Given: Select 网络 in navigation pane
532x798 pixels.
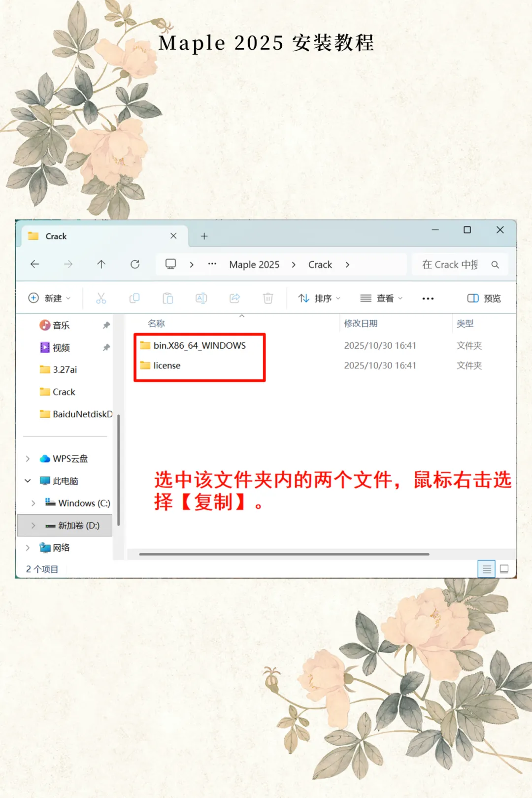Looking at the screenshot, I should tap(55, 548).
